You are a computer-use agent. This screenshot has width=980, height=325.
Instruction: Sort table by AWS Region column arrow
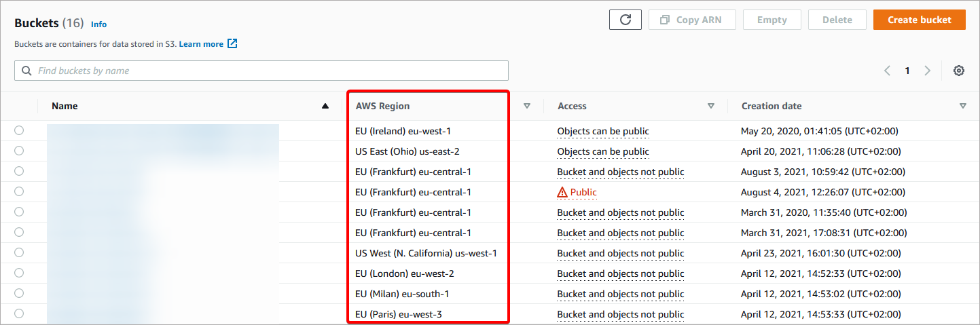pos(526,106)
